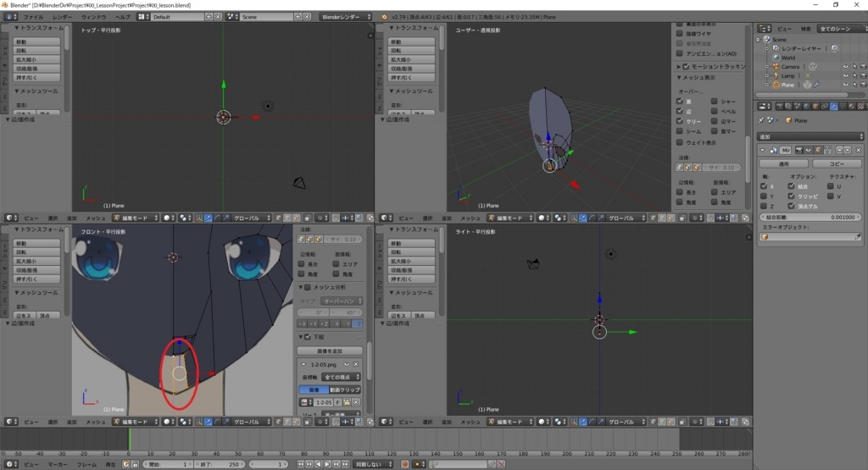Toggle 1-2-05.png background image visibility eye
This screenshot has width=868, height=470.
pyautogui.click(x=347, y=364)
